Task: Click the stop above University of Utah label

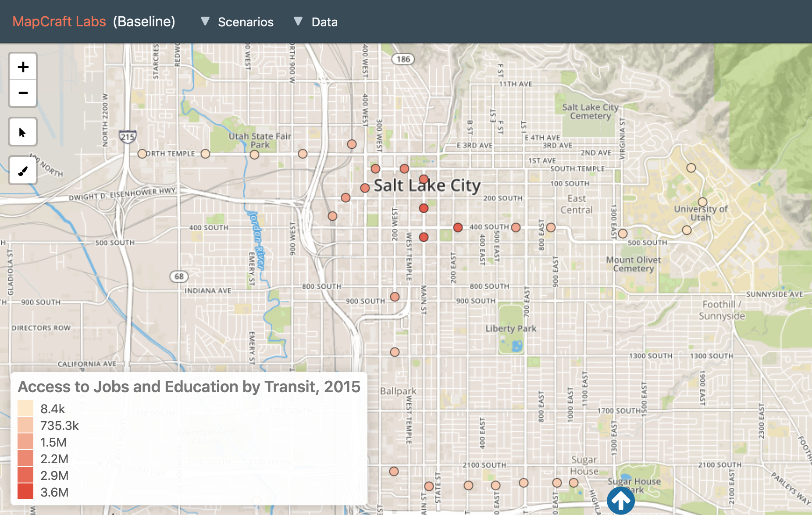Action: (x=702, y=202)
